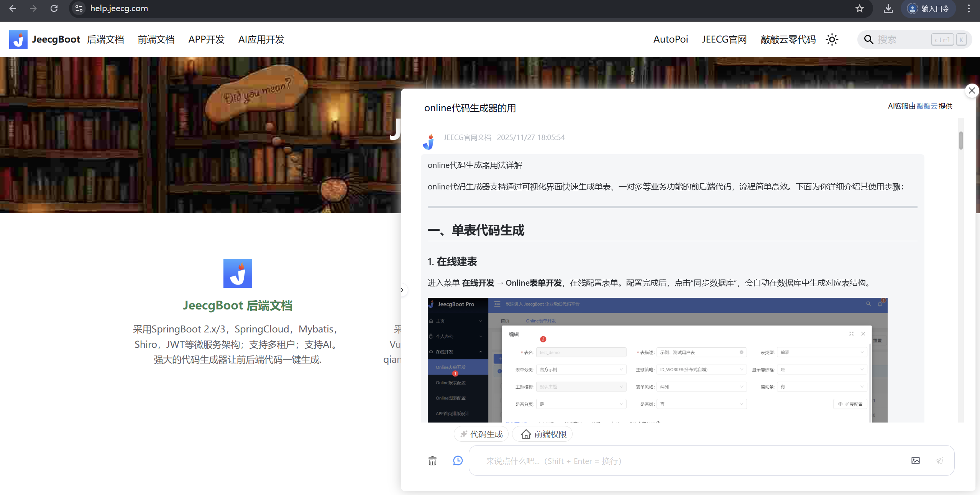Screen dimensions: 980x495
Task: Reload the page
Action: point(54,8)
